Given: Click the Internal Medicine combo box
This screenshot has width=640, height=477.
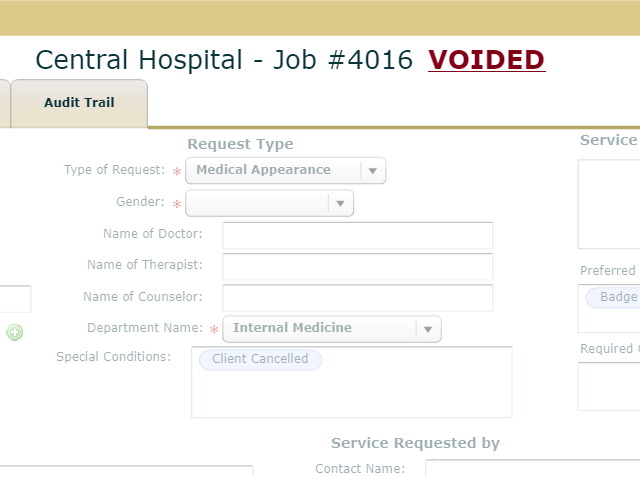Looking at the screenshot, I should [332, 329].
